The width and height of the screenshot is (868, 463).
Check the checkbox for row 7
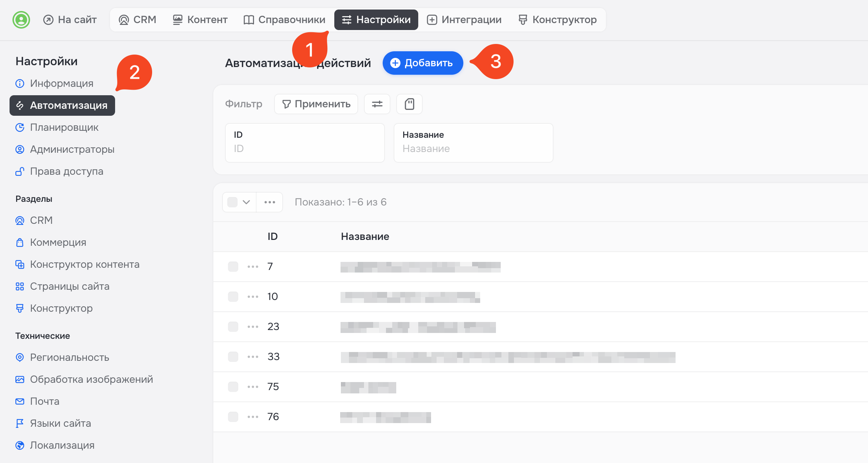click(233, 267)
